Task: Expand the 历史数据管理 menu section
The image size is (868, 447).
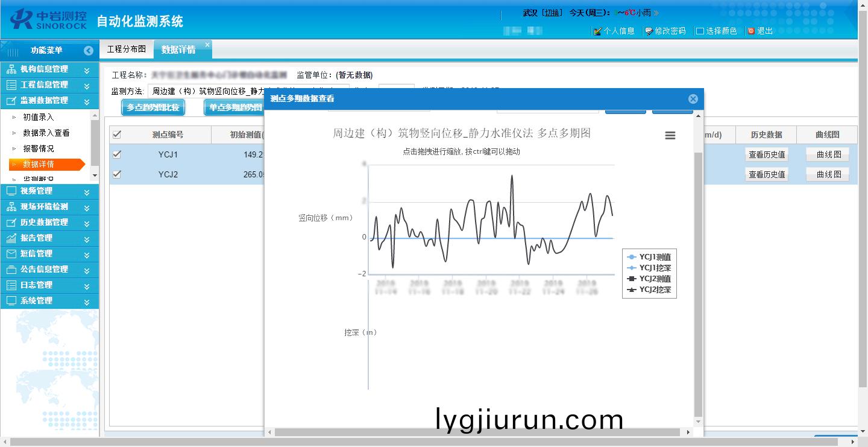Action: coord(87,223)
